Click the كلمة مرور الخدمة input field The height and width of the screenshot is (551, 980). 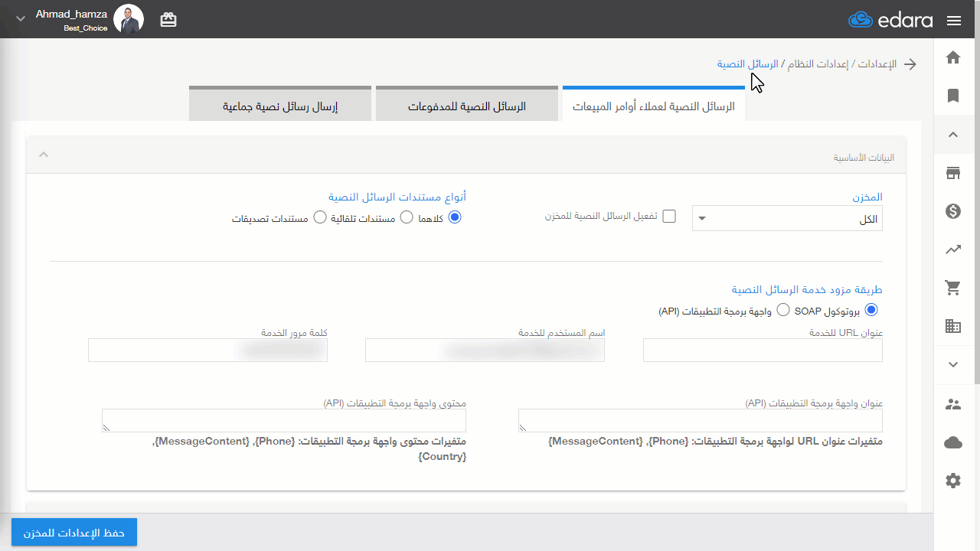pyautogui.click(x=207, y=350)
